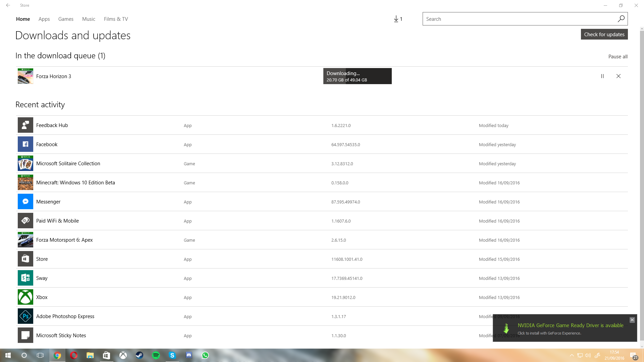
Task: Open Skype from the taskbar
Action: coord(172,355)
